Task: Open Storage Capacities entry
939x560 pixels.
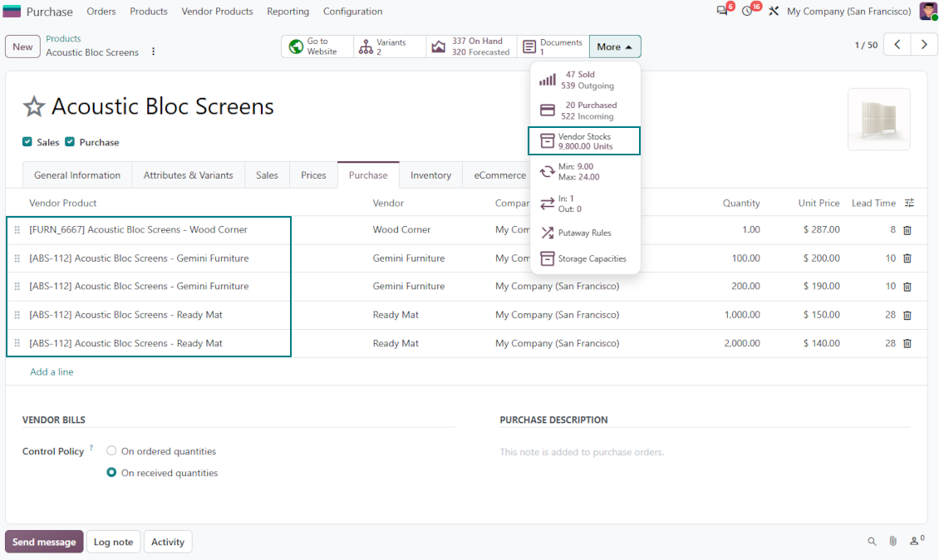Action: [x=585, y=258]
